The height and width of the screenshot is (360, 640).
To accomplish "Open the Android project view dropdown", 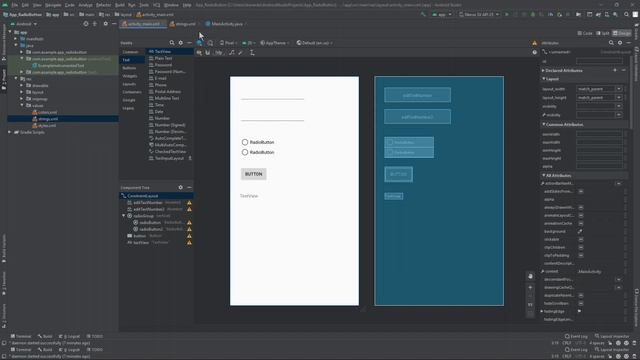I will pos(24,24).
